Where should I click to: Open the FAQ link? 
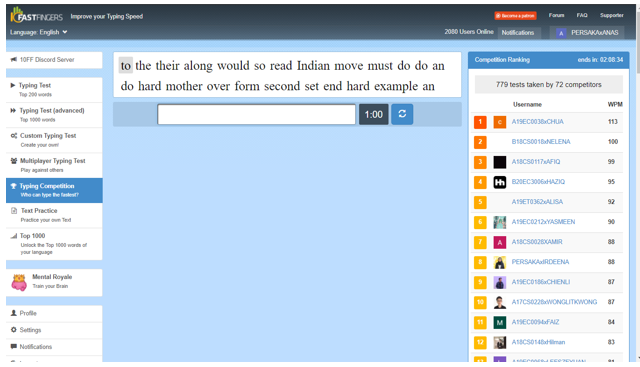tap(582, 15)
